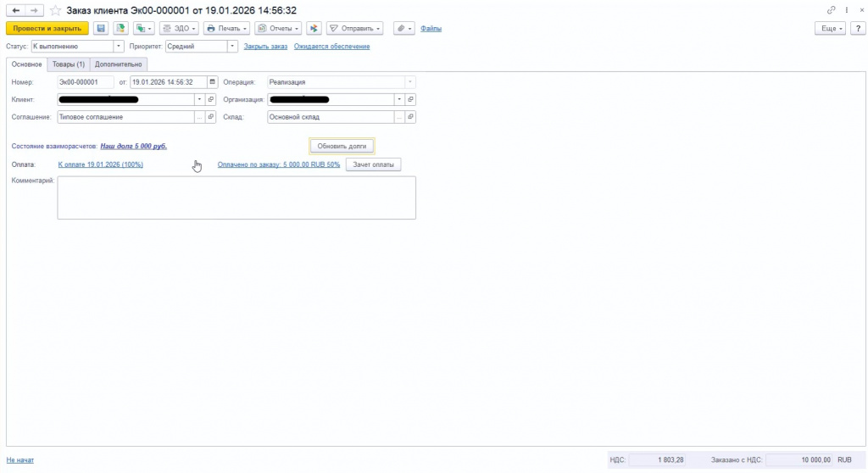The width and height of the screenshot is (868, 473).
Task: Open the Файлы link
Action: (x=431, y=28)
